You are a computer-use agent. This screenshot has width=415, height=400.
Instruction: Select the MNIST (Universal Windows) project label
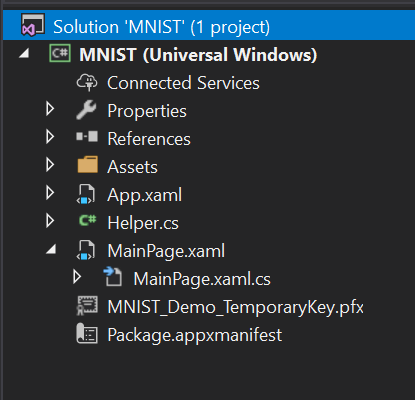pyautogui.click(x=198, y=55)
